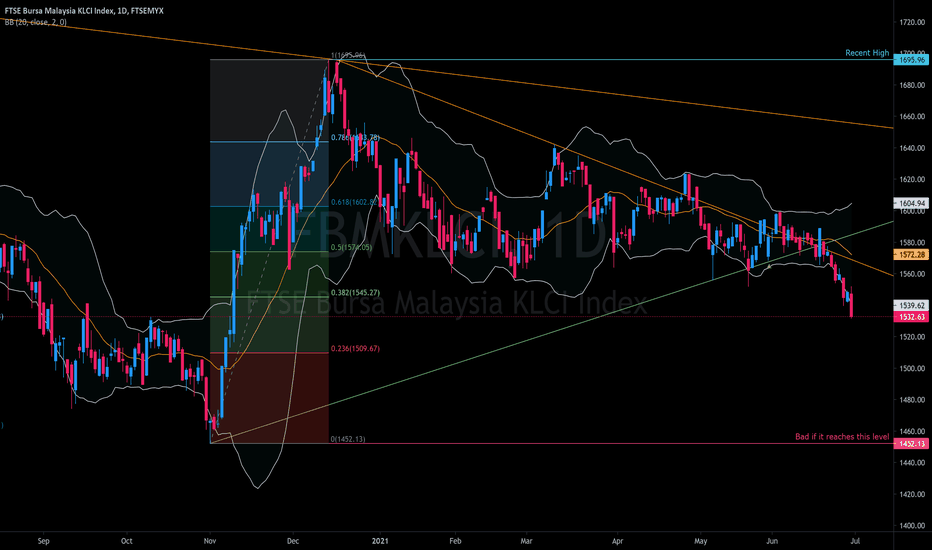932x550 pixels.
Task: Select the 0.786 Fibonacci level label
Action: [355, 137]
